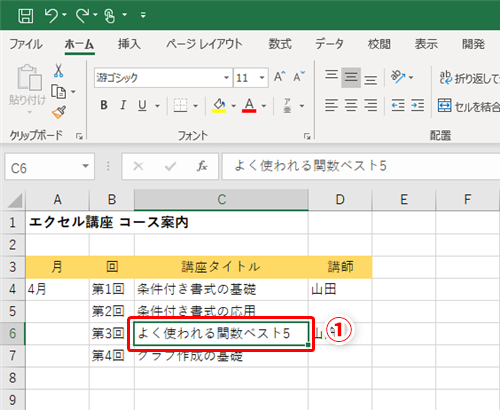Open the フォント dialog launcher
The width and height of the screenshot is (500, 410).
307,136
